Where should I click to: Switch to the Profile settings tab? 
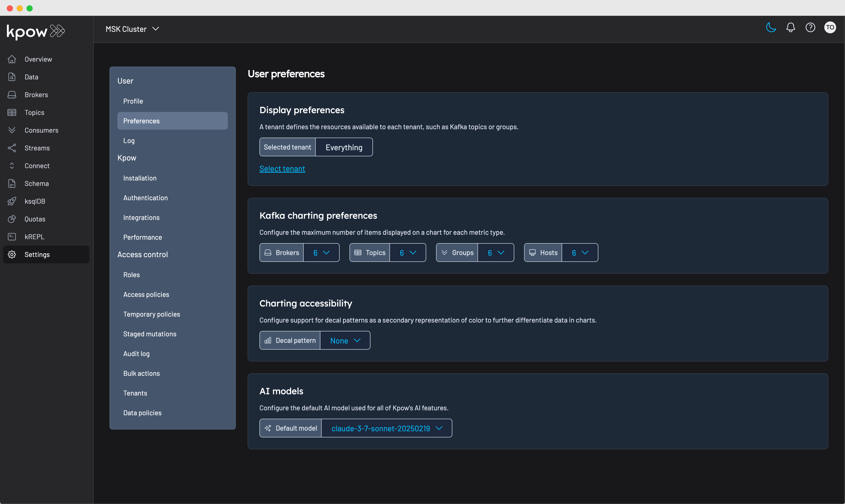133,101
